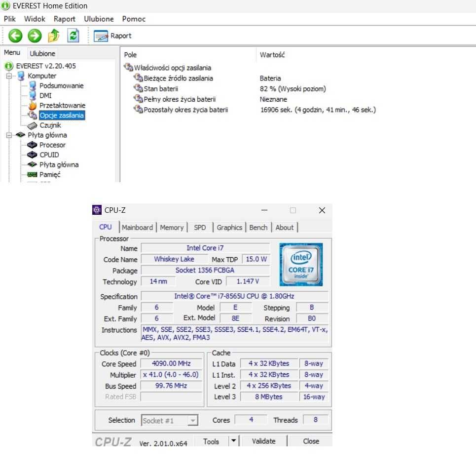Click the '16906 sek.' remaining time value

pyautogui.click(x=318, y=110)
